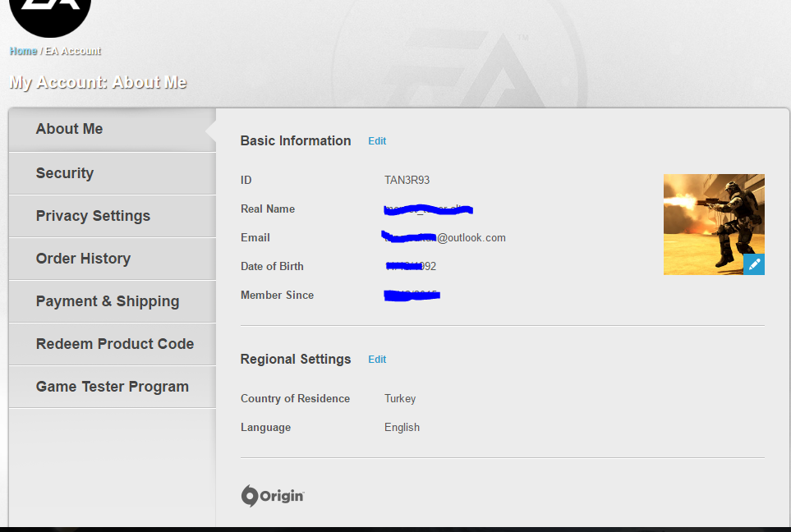The image size is (791, 532).
Task: Click the pencil edit avatar icon
Action: [x=754, y=264]
